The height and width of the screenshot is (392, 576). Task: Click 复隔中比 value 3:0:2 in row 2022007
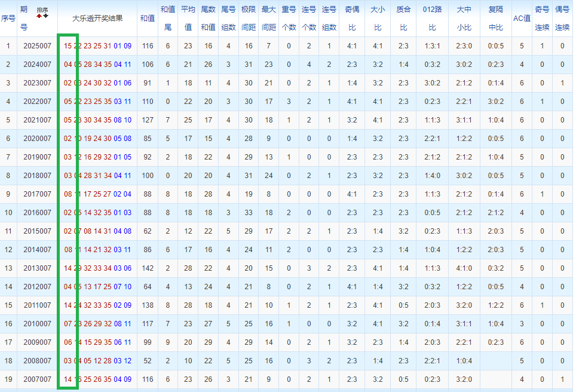point(496,102)
